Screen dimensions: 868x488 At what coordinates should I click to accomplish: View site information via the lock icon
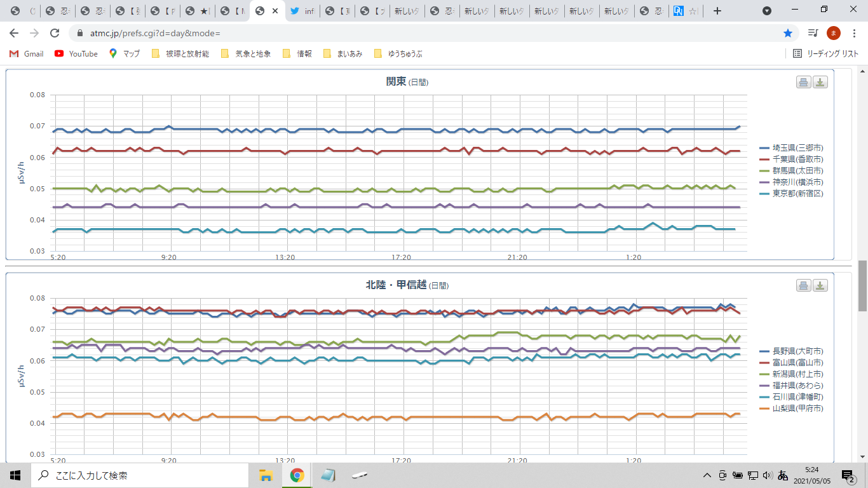(80, 33)
